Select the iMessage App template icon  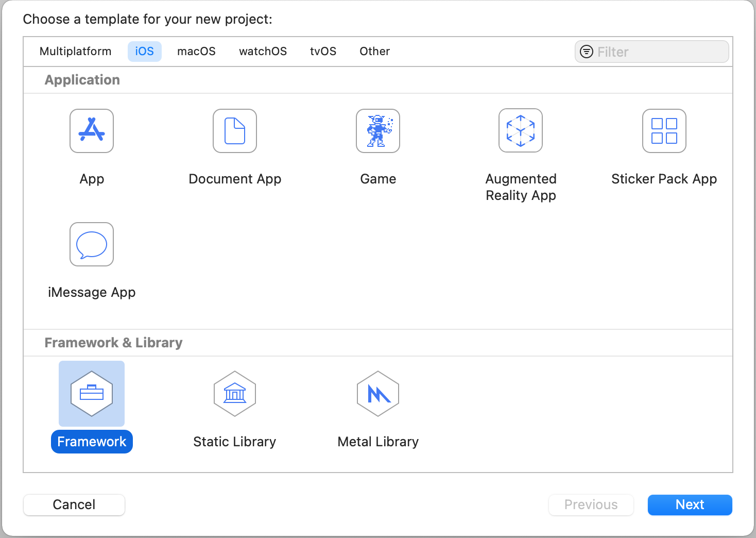[x=92, y=244]
